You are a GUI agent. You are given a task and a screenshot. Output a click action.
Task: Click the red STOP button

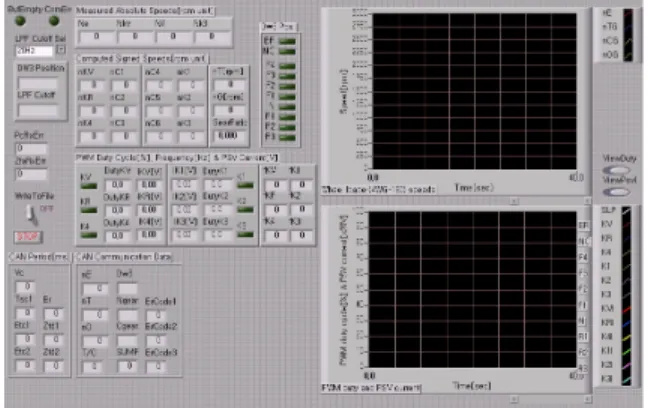coord(28,237)
